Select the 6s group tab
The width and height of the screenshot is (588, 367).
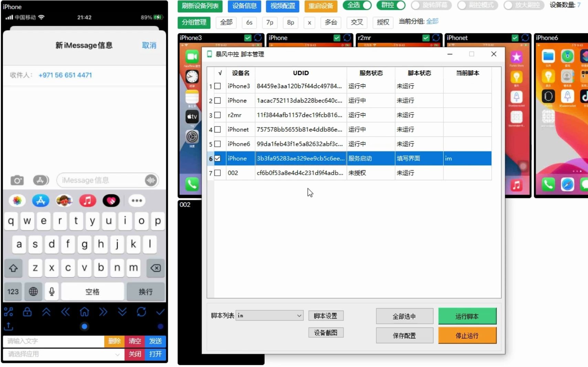point(249,22)
